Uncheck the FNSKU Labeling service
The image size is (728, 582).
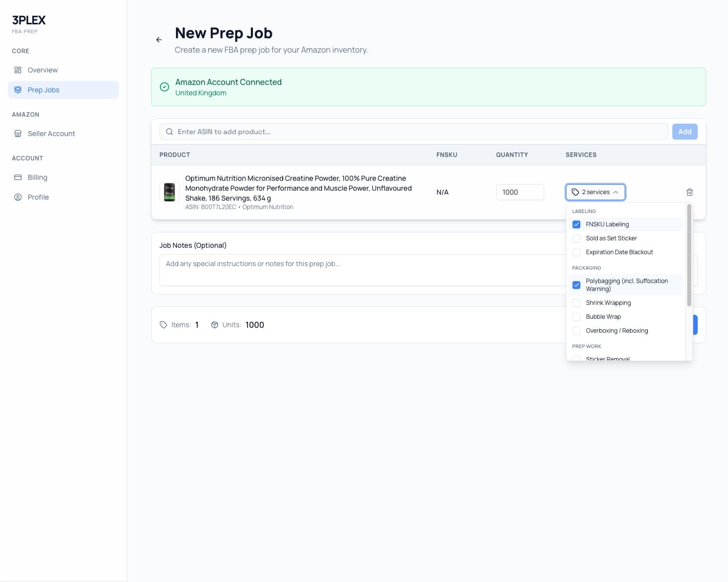576,224
